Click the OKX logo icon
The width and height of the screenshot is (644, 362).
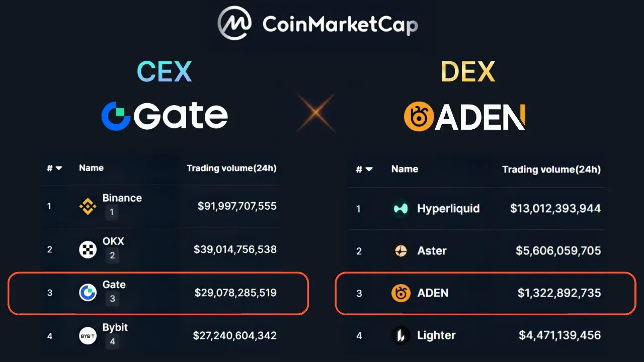pos(88,249)
